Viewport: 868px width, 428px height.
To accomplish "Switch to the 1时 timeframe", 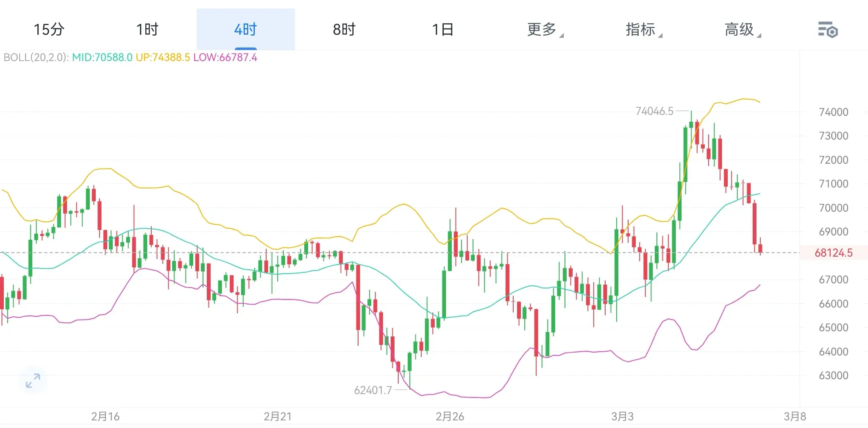I will (147, 30).
